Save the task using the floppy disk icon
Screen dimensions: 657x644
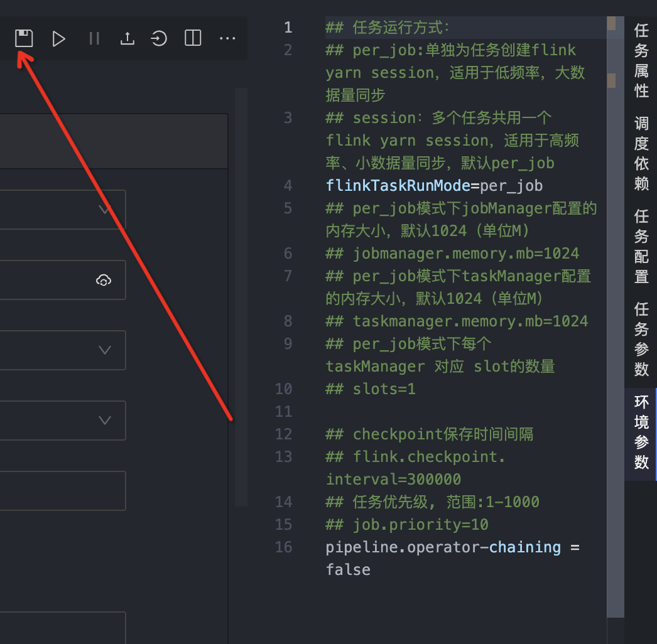pos(24,38)
